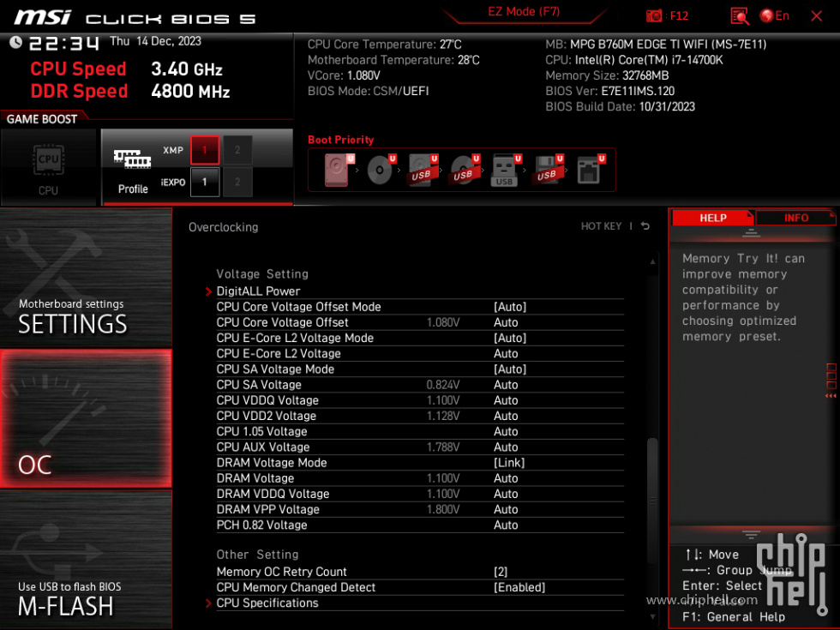Edit the CPU E-Core L2 Voltage value
This screenshot has height=630, width=840.
pyautogui.click(x=505, y=353)
